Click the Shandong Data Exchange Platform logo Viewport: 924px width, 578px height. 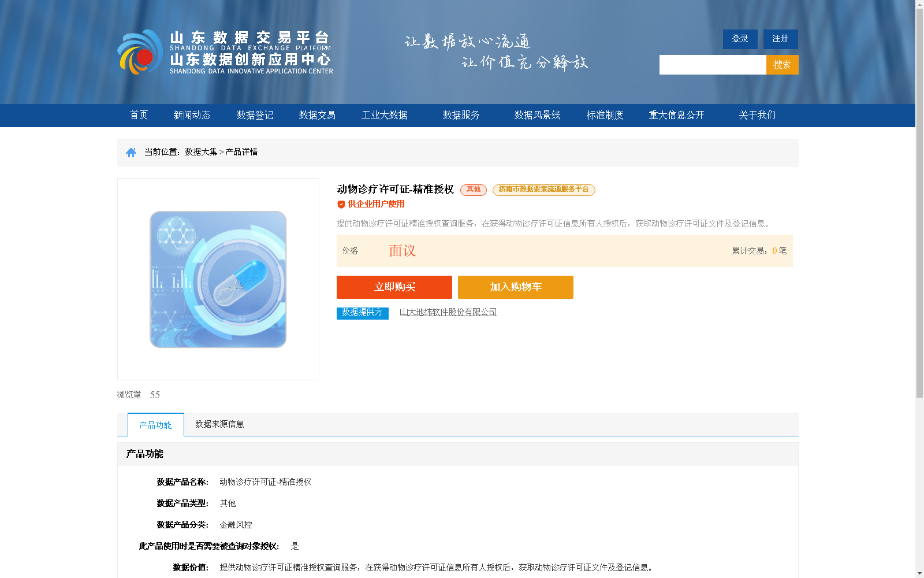point(225,51)
